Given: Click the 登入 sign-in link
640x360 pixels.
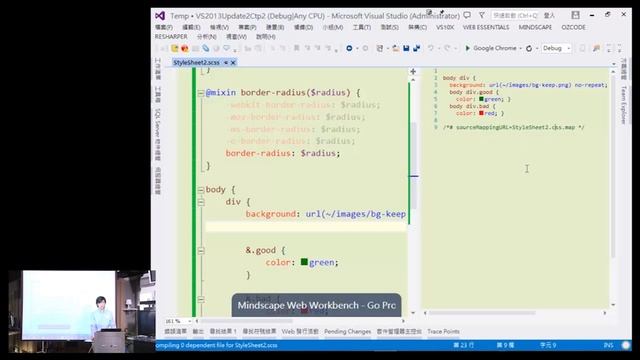Looking at the screenshot, I should [x=549, y=16].
